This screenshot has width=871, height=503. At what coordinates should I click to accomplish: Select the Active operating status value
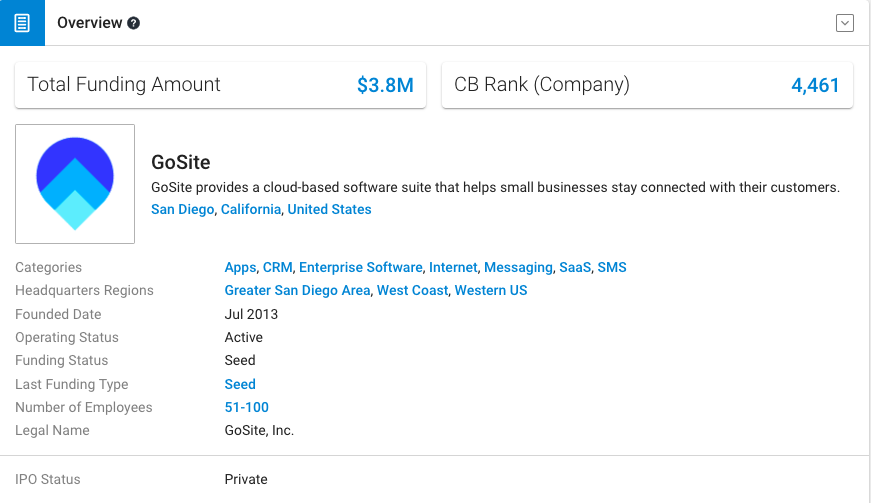[x=244, y=338]
